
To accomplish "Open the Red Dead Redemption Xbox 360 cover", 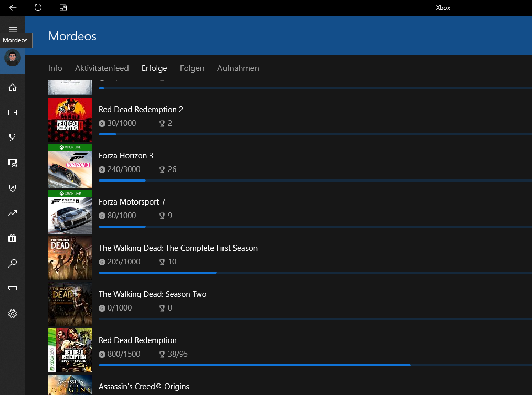I will (x=70, y=350).
